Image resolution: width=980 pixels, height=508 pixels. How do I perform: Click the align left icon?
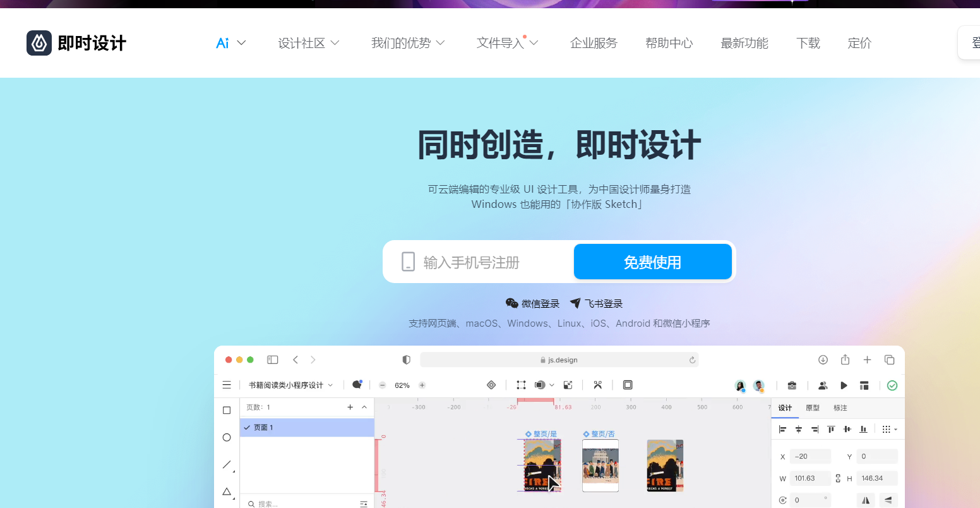coord(782,429)
